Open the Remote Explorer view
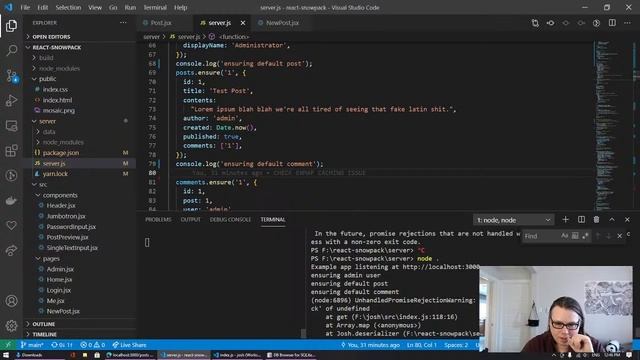Image resolution: width=640 pixels, height=360 pixels. click(11, 126)
